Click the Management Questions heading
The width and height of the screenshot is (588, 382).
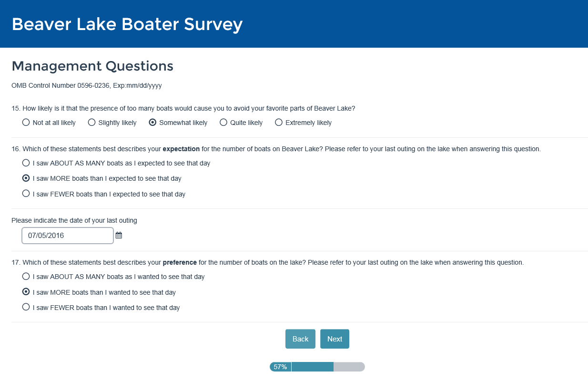click(92, 66)
